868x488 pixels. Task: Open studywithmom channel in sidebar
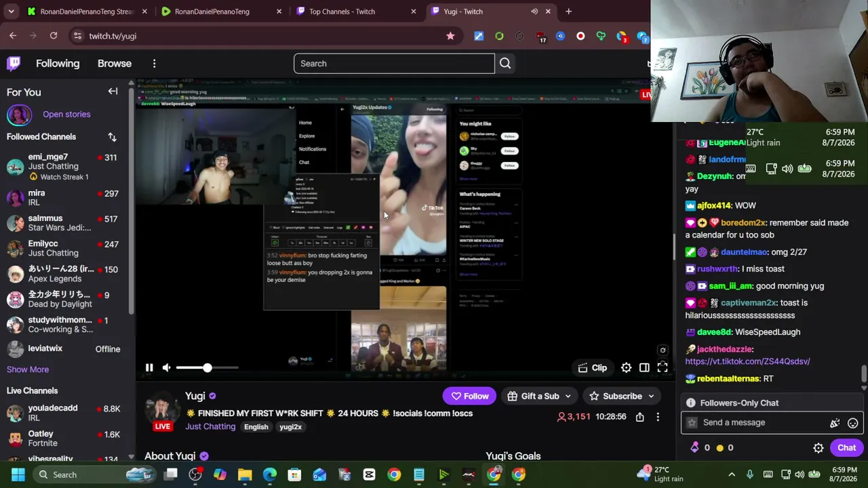[x=66, y=325]
